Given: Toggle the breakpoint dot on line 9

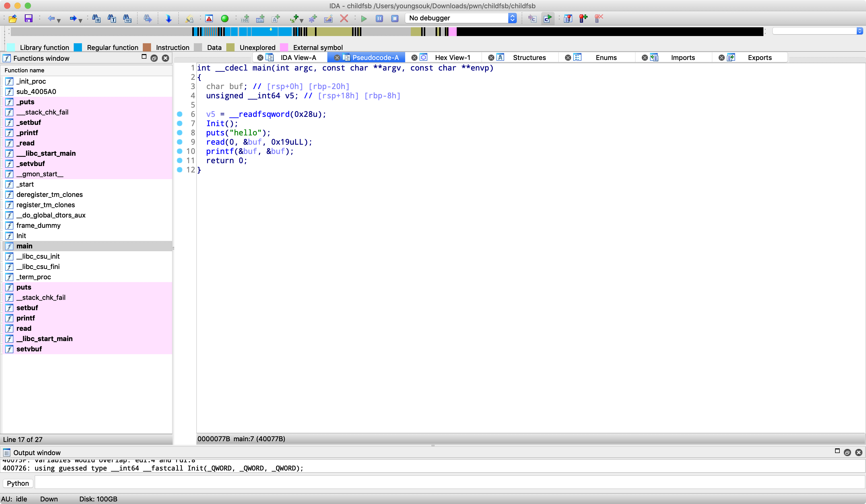Looking at the screenshot, I should (x=179, y=142).
